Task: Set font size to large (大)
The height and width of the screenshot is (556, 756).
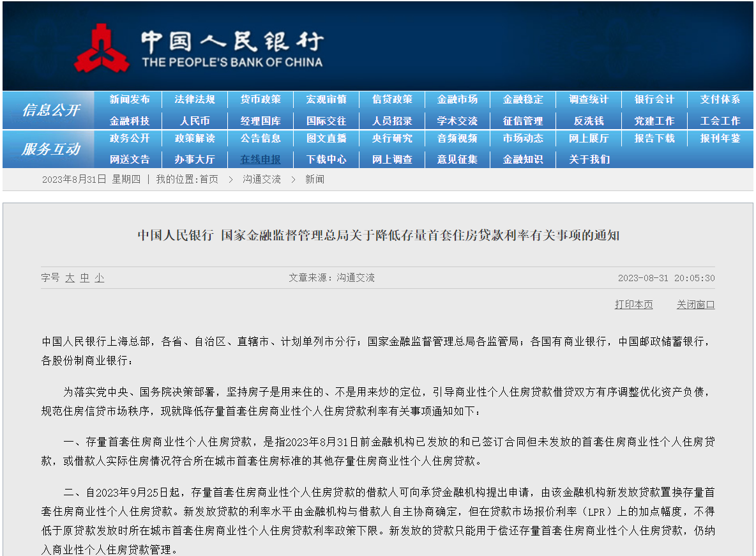Action: tap(70, 278)
